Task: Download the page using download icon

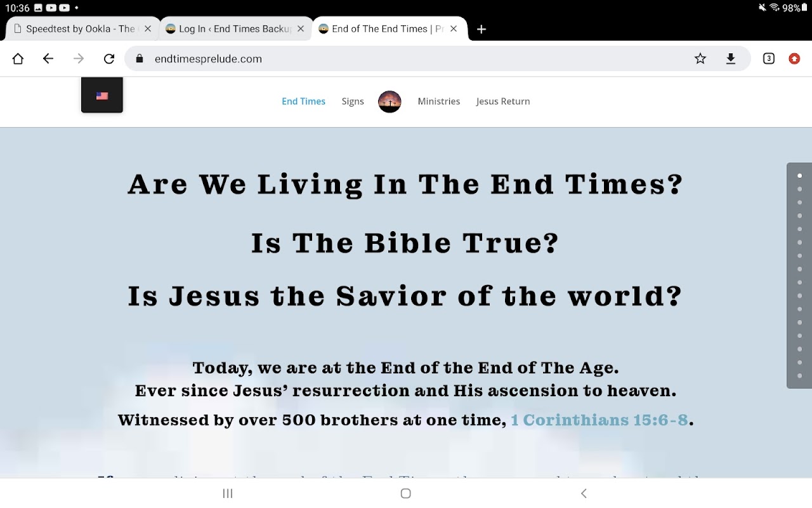Action: (x=731, y=59)
